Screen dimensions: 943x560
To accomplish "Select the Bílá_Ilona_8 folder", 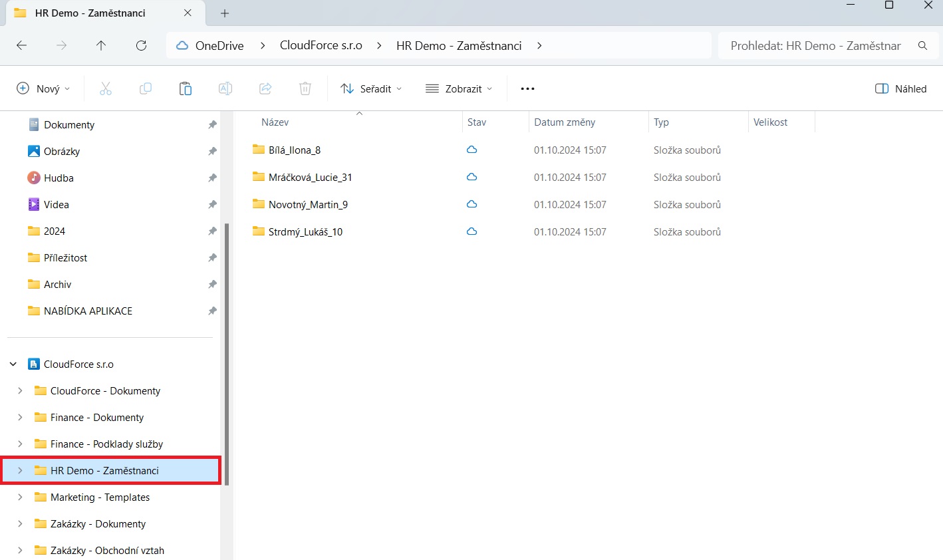I will (295, 150).
